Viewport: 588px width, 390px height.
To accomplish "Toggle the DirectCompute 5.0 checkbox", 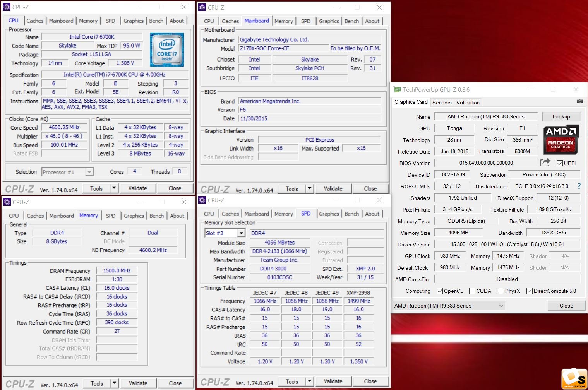I will tap(530, 291).
